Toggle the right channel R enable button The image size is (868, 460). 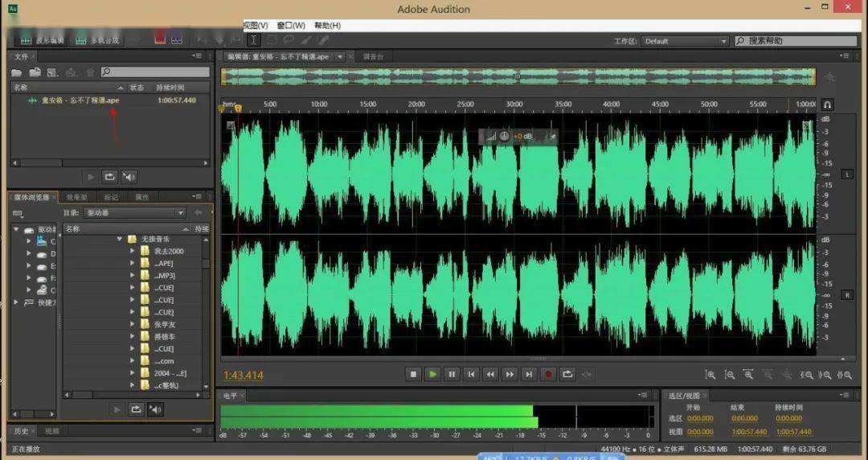point(846,295)
